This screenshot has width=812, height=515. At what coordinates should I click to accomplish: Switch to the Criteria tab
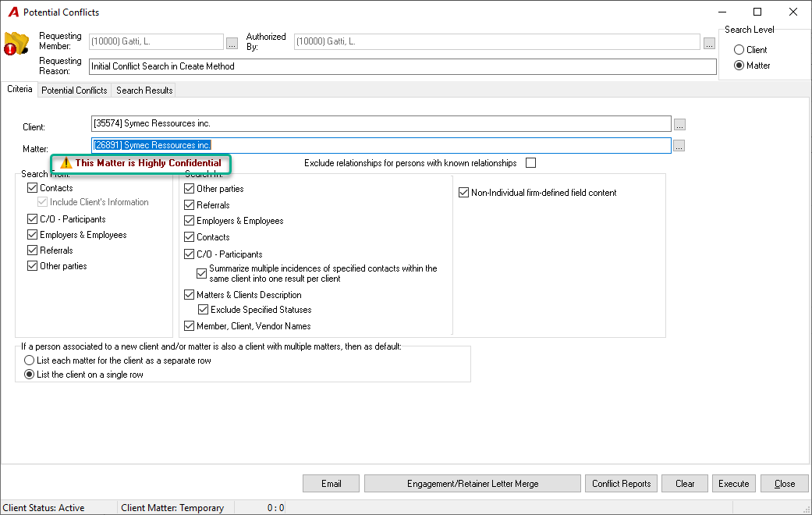click(x=20, y=89)
